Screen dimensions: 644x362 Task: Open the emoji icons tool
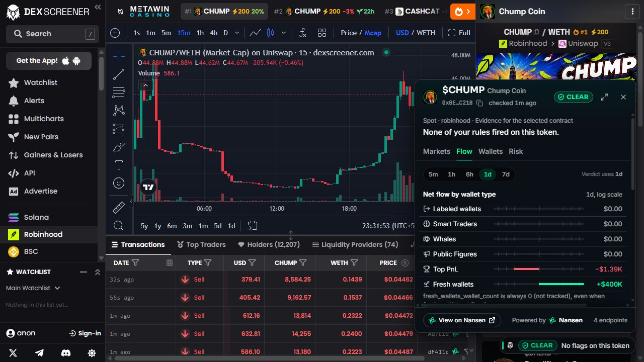[x=119, y=183]
